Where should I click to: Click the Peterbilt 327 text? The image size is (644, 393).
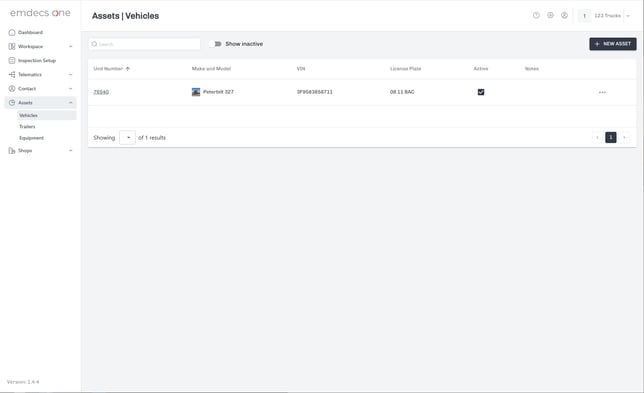click(218, 92)
